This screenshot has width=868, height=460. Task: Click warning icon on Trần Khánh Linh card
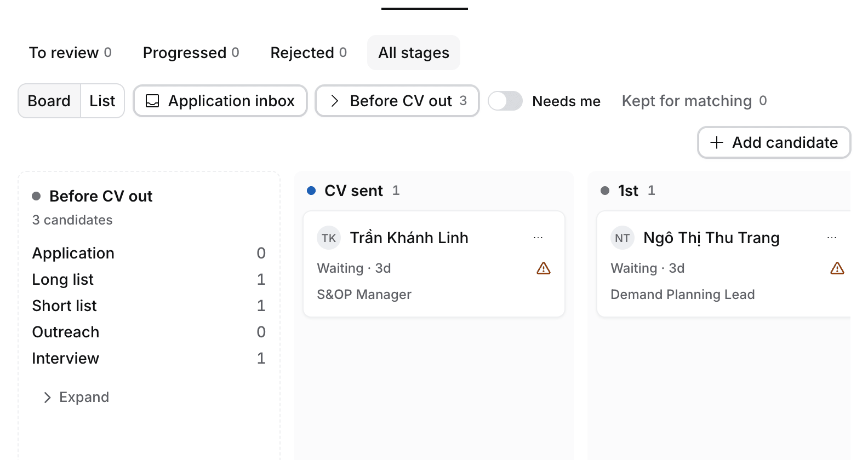(544, 268)
